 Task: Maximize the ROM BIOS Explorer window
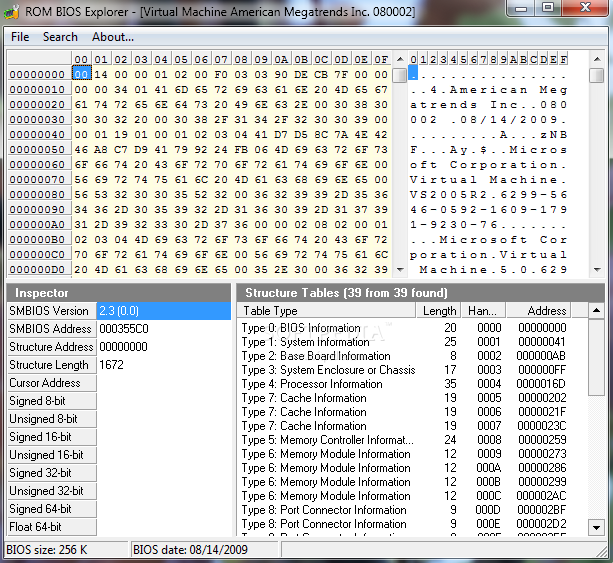[x=548, y=7]
